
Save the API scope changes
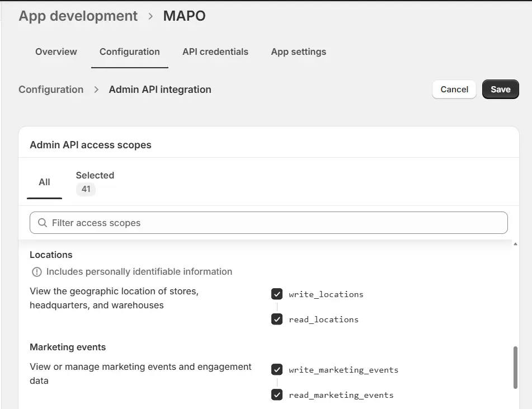[500, 90]
